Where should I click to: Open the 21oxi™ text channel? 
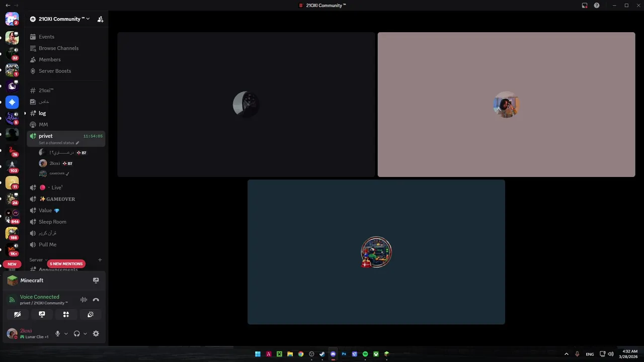(x=66, y=90)
